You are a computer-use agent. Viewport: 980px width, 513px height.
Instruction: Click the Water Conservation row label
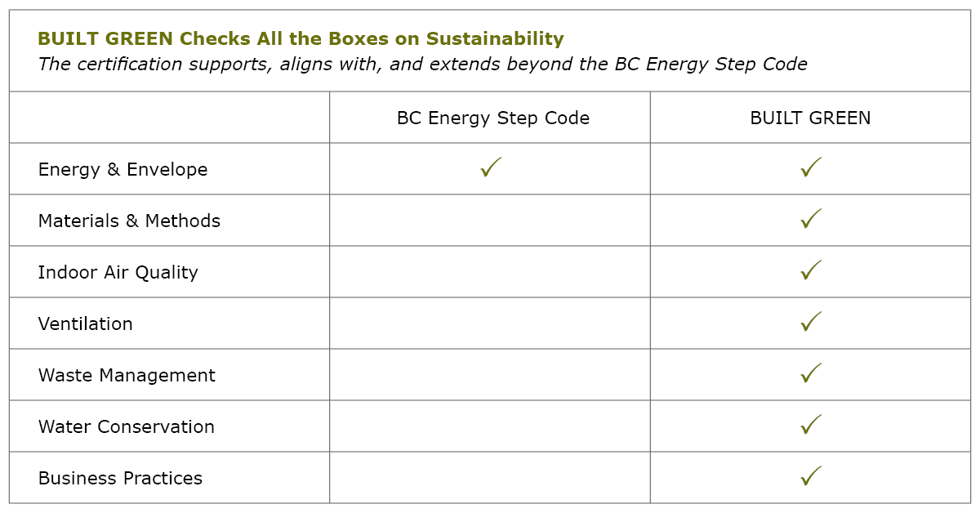point(126,427)
